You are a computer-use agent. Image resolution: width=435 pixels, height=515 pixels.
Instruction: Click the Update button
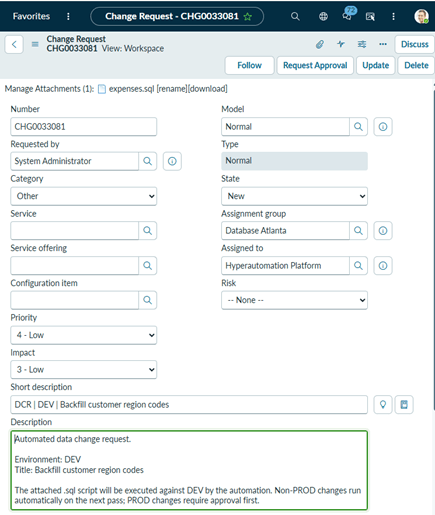tap(376, 65)
